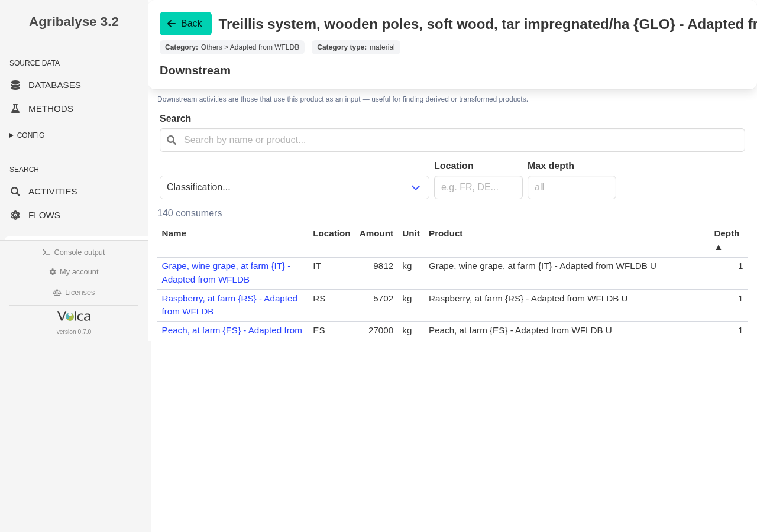This screenshot has height=532, width=757.
Task: Open the Classification dropdown
Action: click(295, 187)
